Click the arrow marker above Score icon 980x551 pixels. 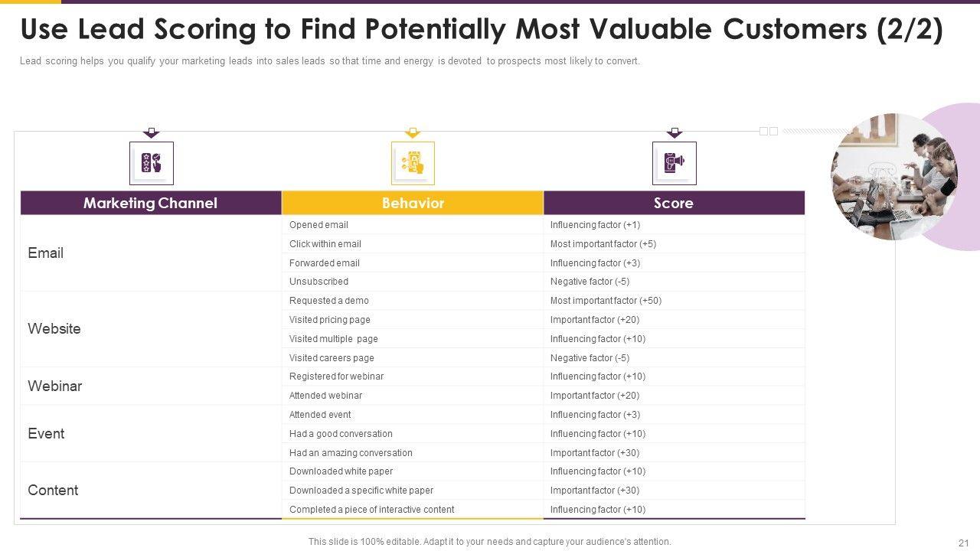tap(674, 132)
